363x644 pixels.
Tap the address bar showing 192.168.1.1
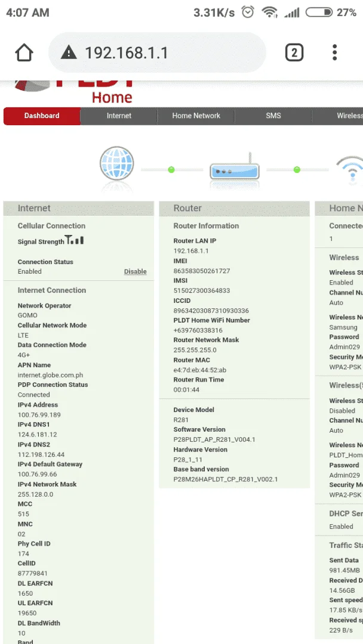(x=157, y=52)
